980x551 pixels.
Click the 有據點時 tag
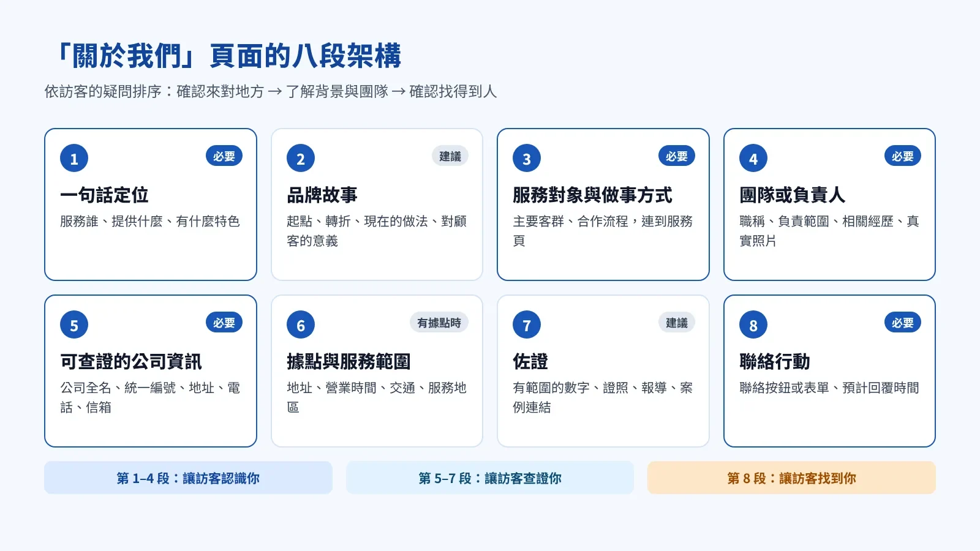[x=439, y=323]
